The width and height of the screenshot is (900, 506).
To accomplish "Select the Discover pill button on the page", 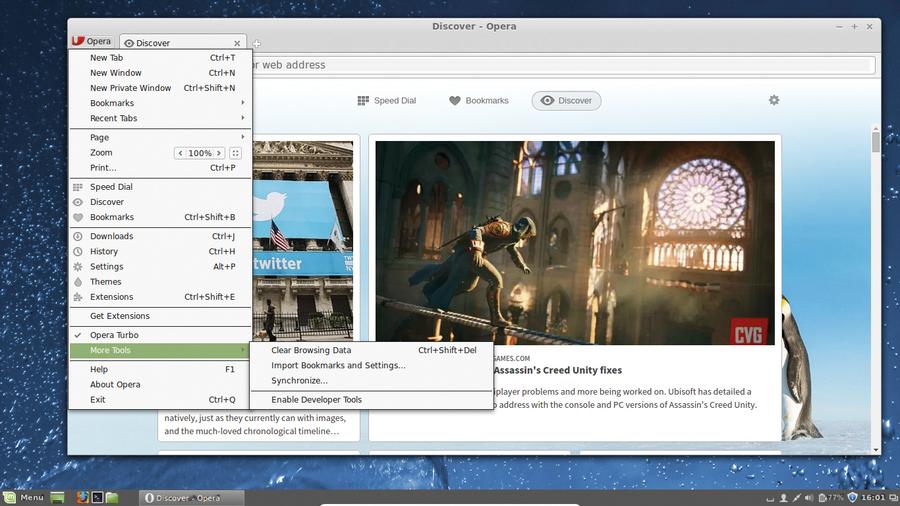I will (x=567, y=100).
